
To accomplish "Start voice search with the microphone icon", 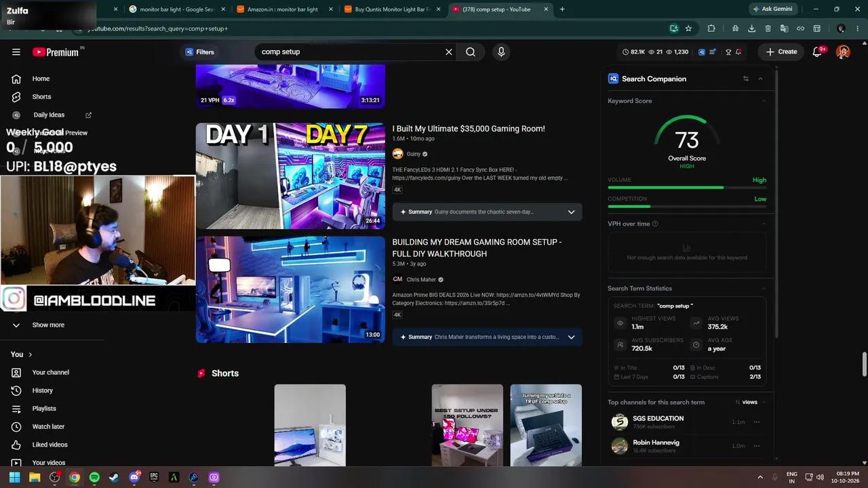I will (501, 52).
